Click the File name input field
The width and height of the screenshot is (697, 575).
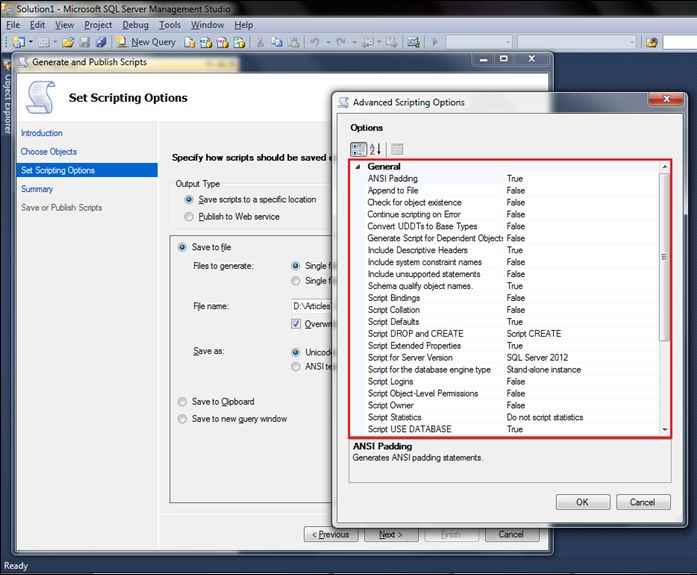pos(311,306)
